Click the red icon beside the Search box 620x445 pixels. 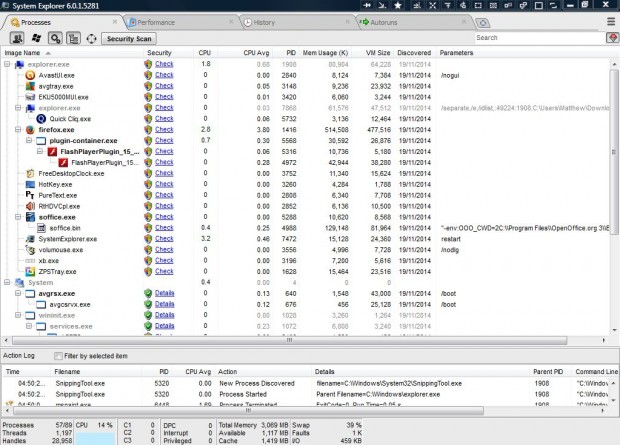[612, 38]
